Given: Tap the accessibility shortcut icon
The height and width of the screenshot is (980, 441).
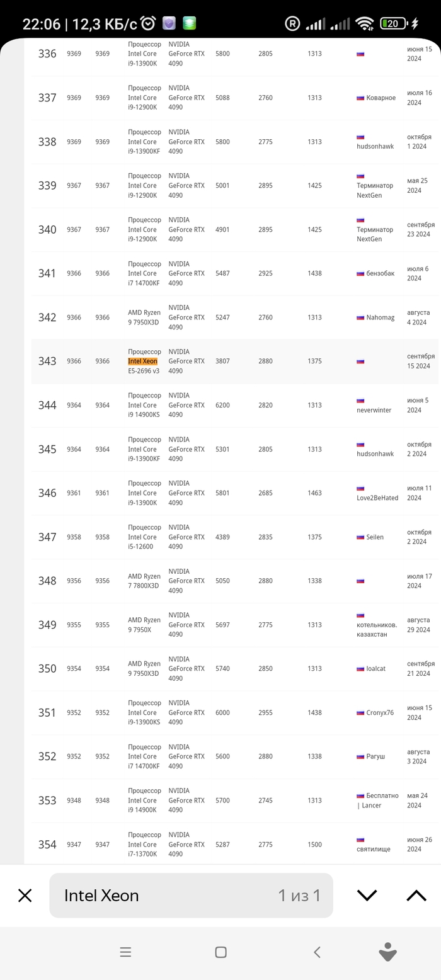Looking at the screenshot, I should click(387, 952).
